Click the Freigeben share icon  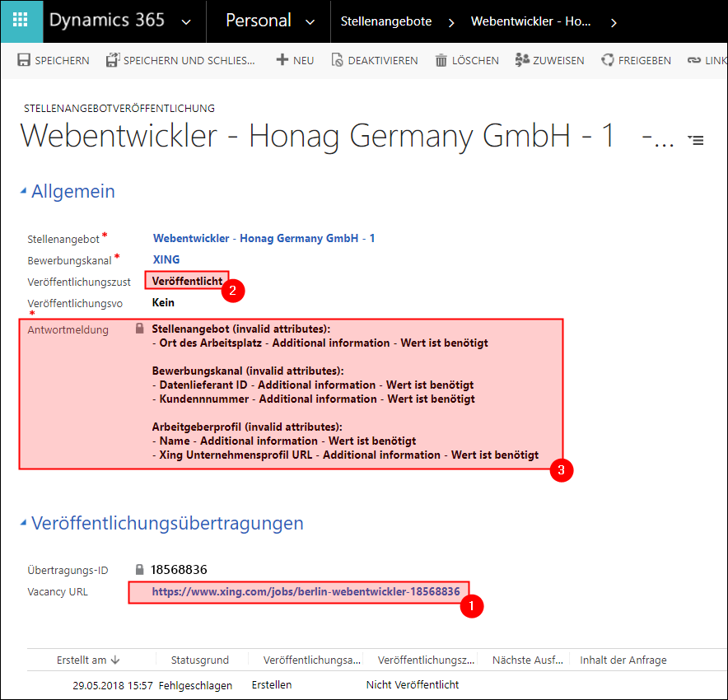[607, 60]
